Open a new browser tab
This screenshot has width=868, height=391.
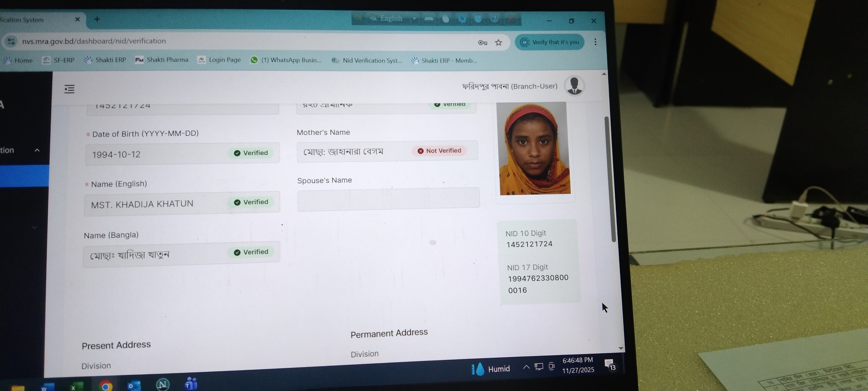point(97,19)
